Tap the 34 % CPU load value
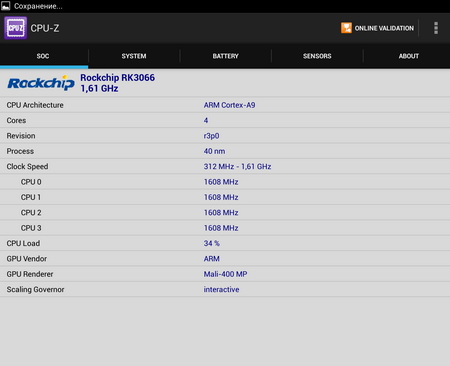This screenshot has width=450, height=366. click(x=212, y=243)
